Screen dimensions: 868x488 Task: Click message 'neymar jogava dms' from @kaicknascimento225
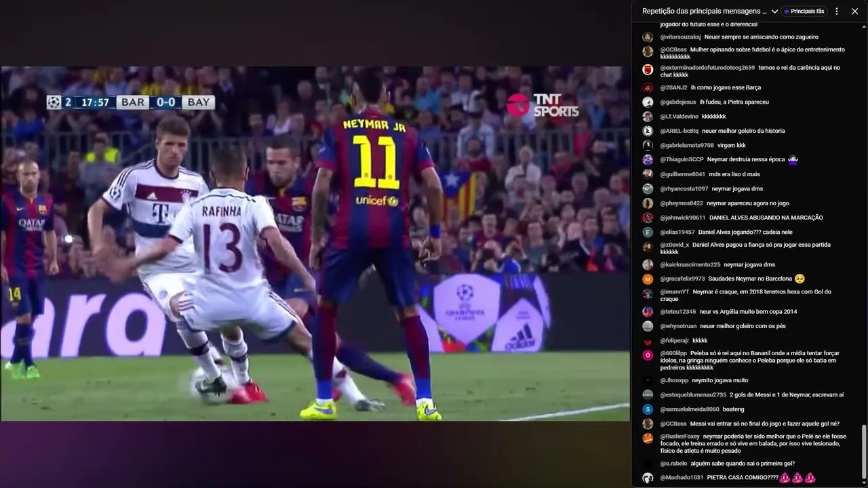749,265
